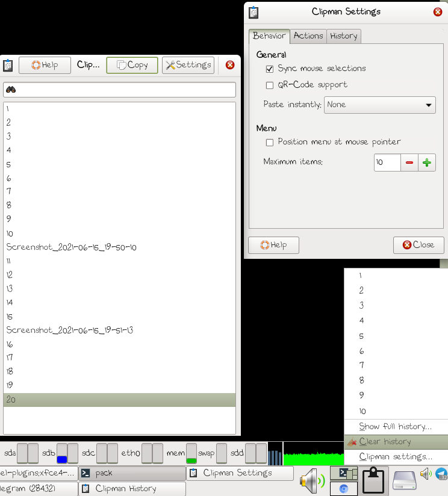The height and width of the screenshot is (496, 448).
Task: Open the Paste instantly dropdown
Action: click(380, 105)
